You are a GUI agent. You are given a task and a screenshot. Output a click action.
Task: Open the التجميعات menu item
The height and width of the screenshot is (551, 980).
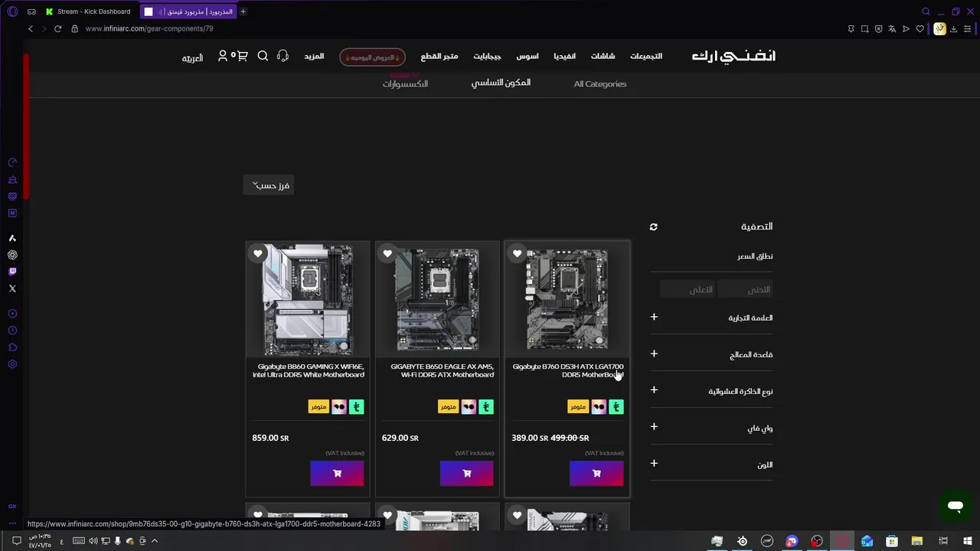tap(646, 57)
